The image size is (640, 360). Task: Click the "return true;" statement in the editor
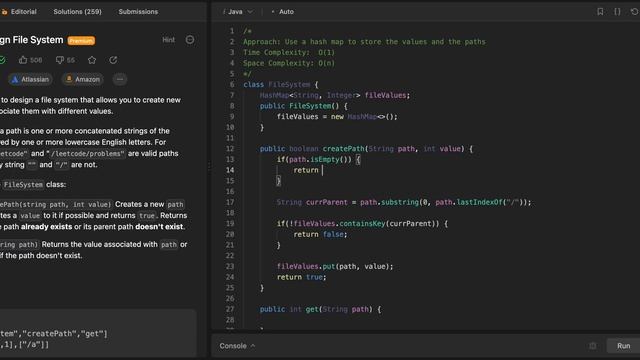point(302,277)
